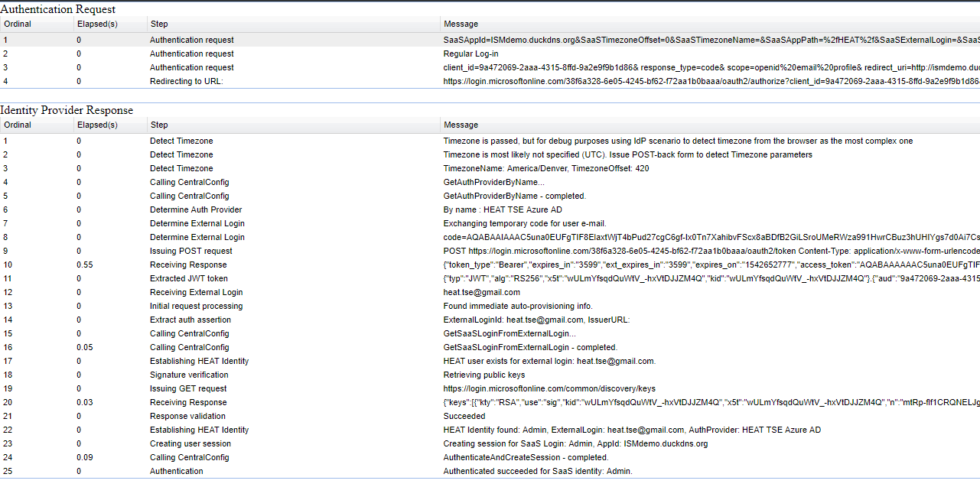Viewport: 980px width, 487px height.
Task: Open the common/discovery/keys URL
Action: tap(549, 388)
